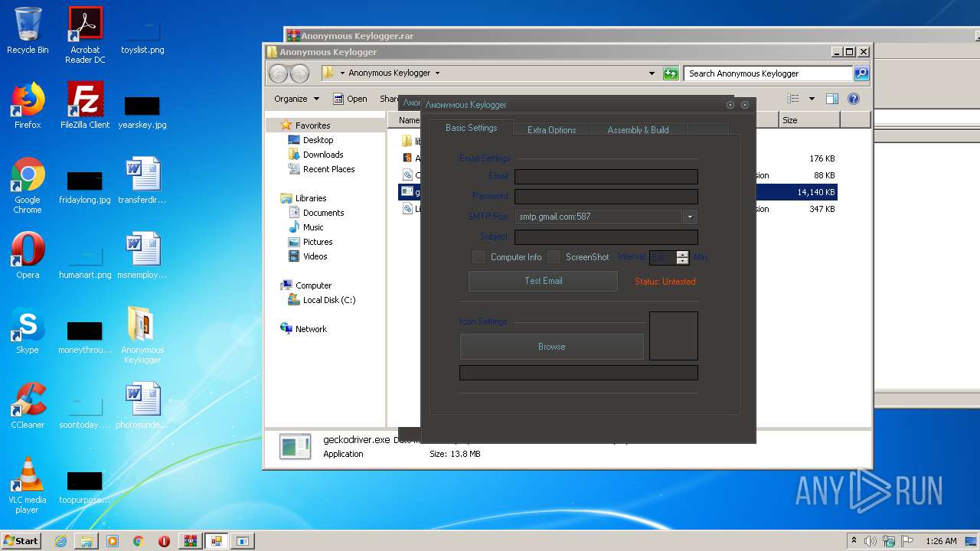Open the Recycle Bin desktop icon
Image resolution: width=980 pixels, height=551 pixels.
pos(28,31)
